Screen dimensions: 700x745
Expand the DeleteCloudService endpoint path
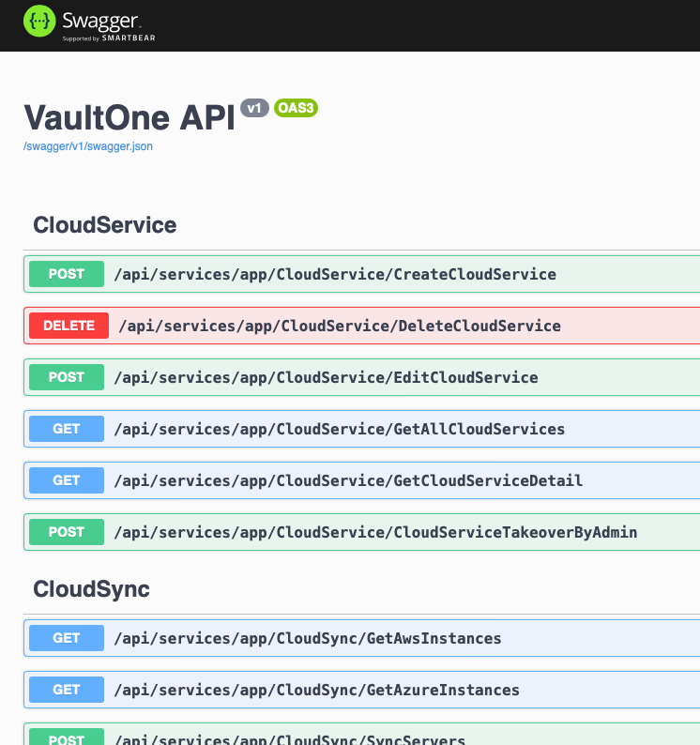[339, 326]
